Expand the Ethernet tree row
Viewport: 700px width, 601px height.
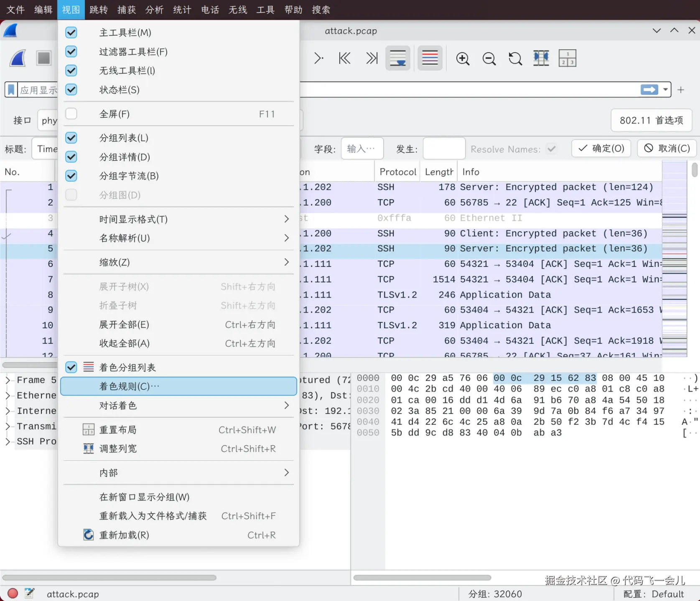8,395
